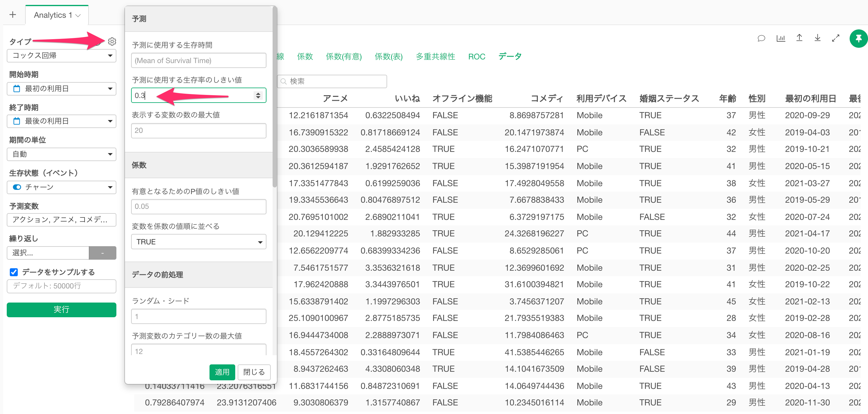Click the stepper arrows in survival threshold field
868x414 pixels.
tap(258, 95)
